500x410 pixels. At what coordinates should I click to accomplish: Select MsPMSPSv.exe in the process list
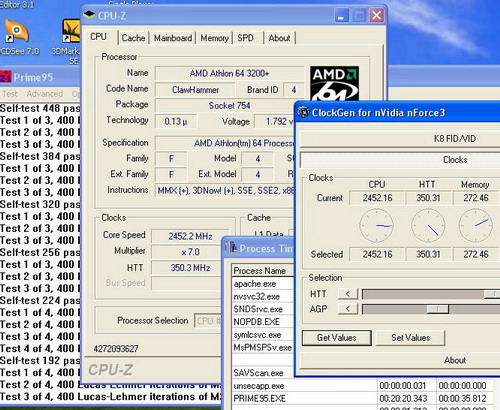(x=263, y=348)
